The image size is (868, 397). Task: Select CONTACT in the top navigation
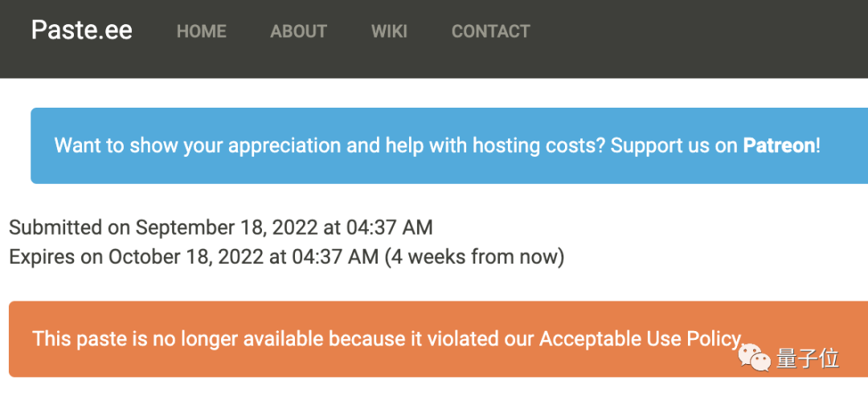pos(491,31)
